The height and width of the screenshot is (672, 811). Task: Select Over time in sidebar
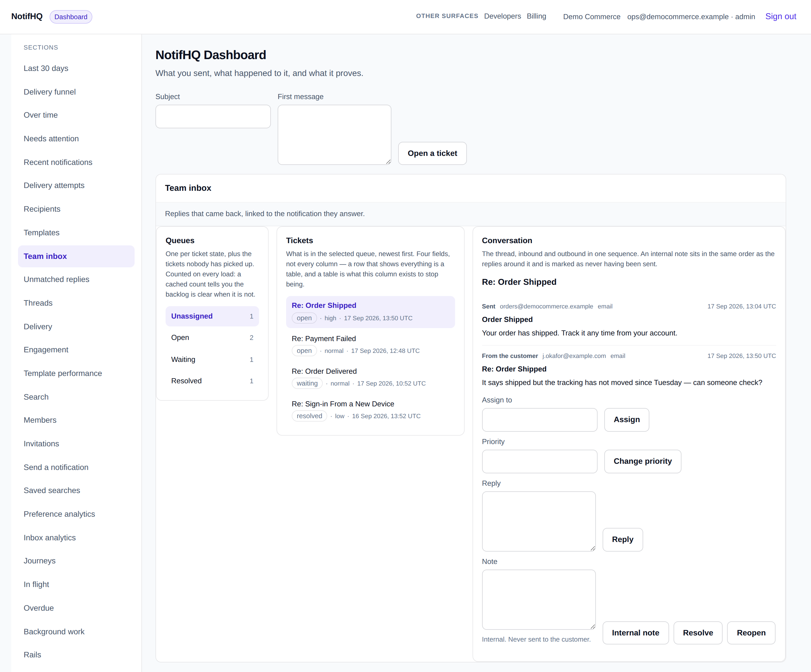(x=76, y=115)
